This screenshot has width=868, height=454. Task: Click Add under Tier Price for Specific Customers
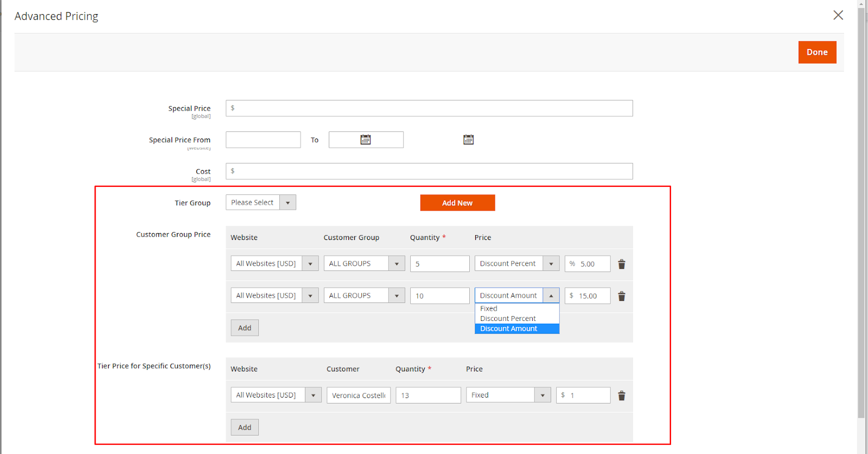245,427
